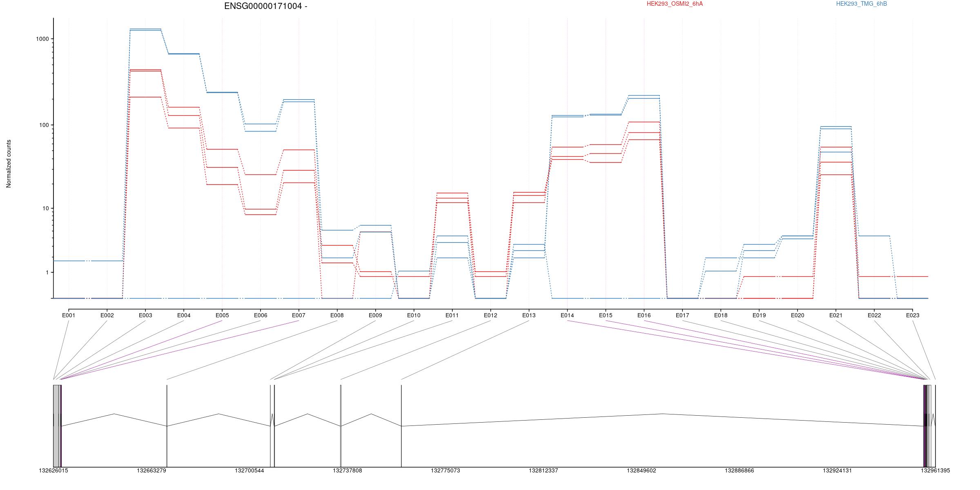Select exon label E005
980x490 pixels.
coord(222,315)
